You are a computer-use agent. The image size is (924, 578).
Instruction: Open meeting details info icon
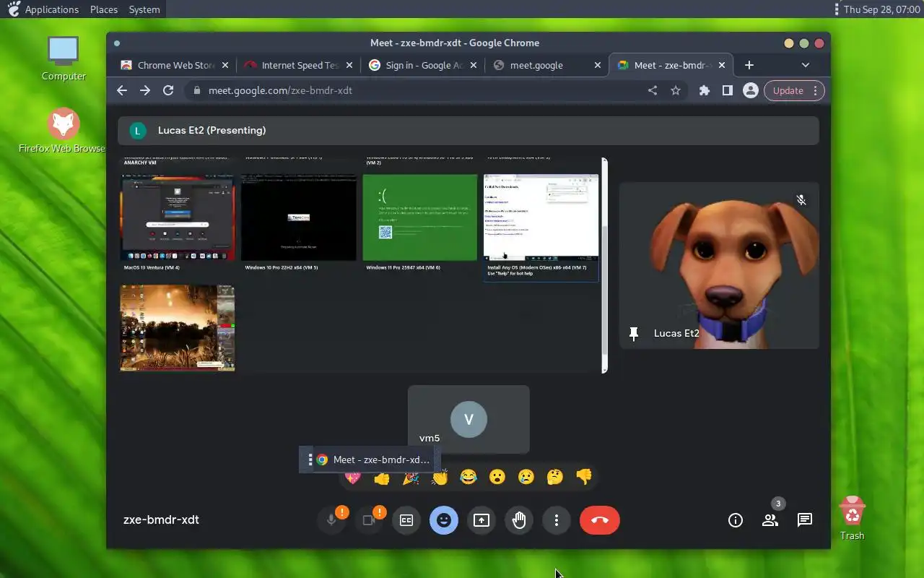(x=736, y=520)
